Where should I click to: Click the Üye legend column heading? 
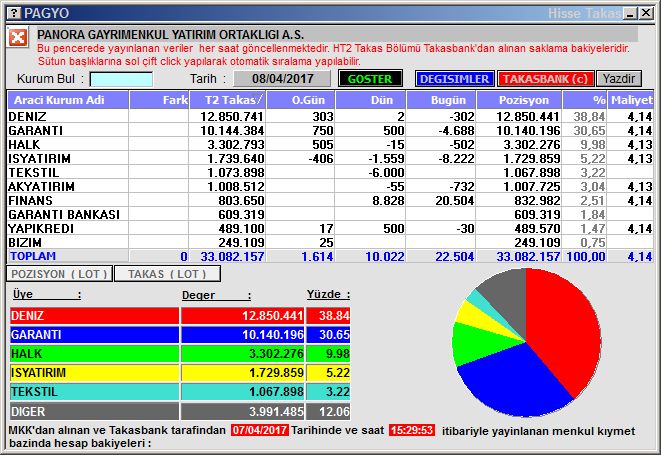click(46, 294)
